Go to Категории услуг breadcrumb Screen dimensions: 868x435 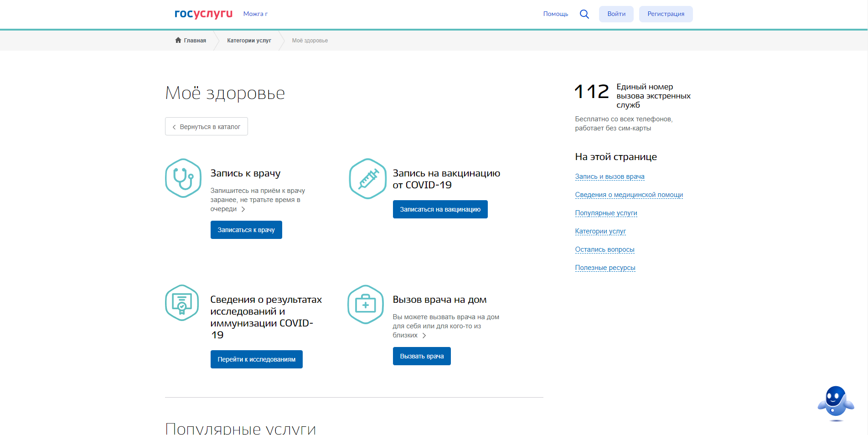249,41
